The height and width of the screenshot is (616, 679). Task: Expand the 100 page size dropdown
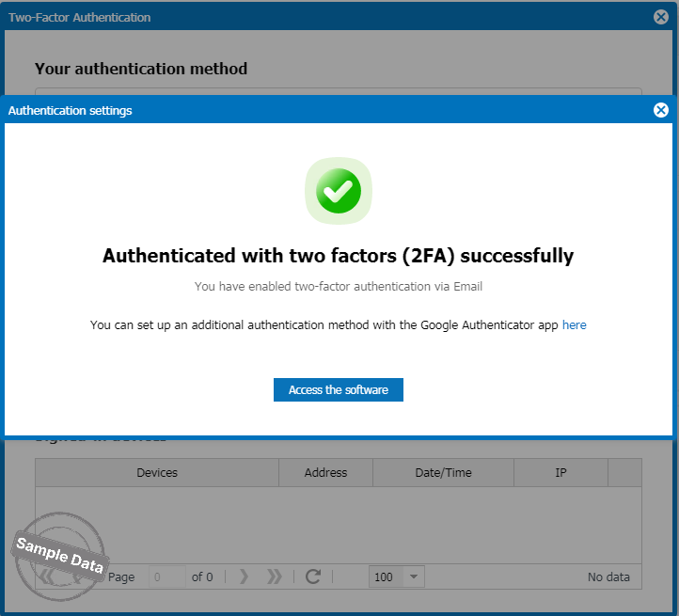pos(414,577)
